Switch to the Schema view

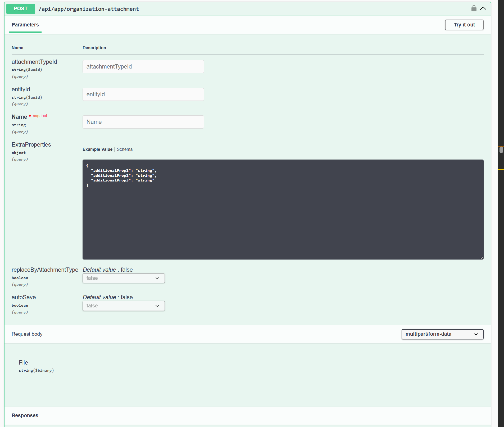pyautogui.click(x=125, y=149)
